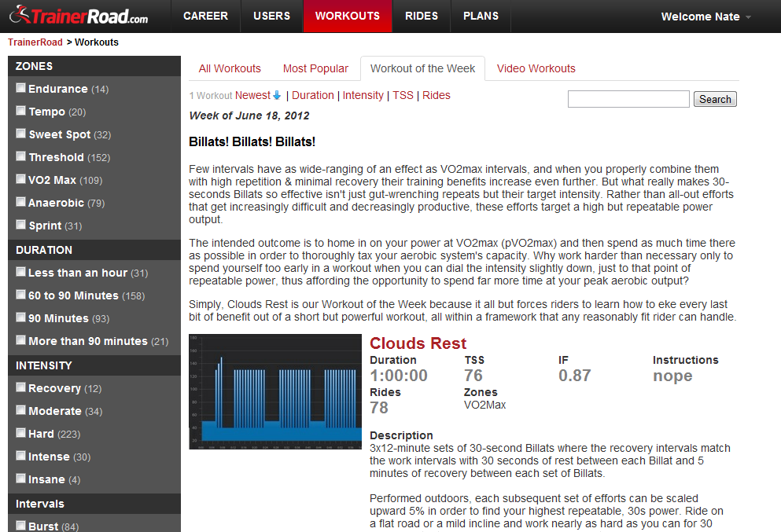The image size is (781, 532).
Task: Switch to the All Workouts tab
Action: coord(230,68)
